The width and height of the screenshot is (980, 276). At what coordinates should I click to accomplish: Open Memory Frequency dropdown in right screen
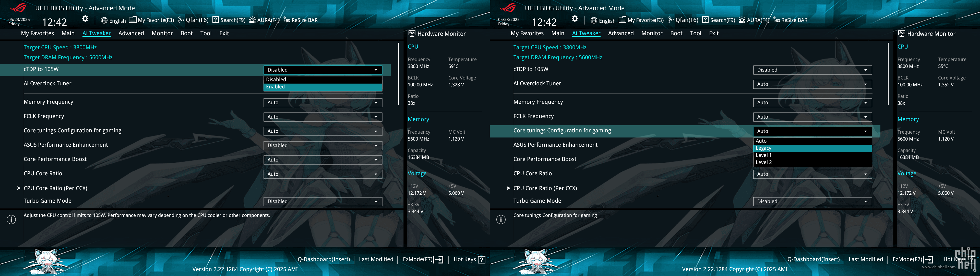click(x=812, y=102)
